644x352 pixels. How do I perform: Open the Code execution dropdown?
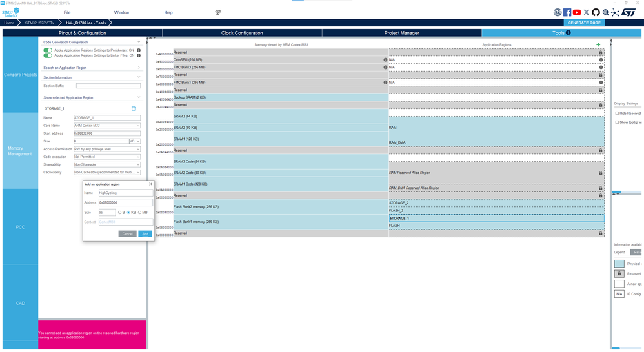click(x=106, y=157)
